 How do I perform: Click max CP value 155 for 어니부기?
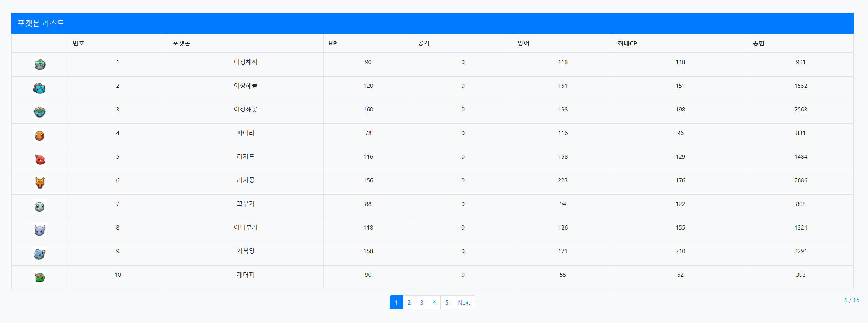point(680,228)
